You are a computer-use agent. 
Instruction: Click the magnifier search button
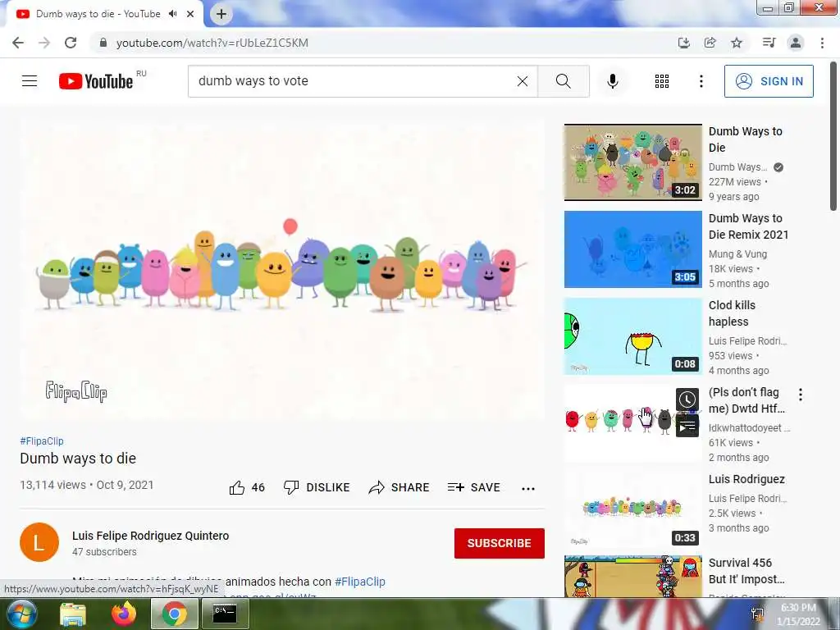563,81
